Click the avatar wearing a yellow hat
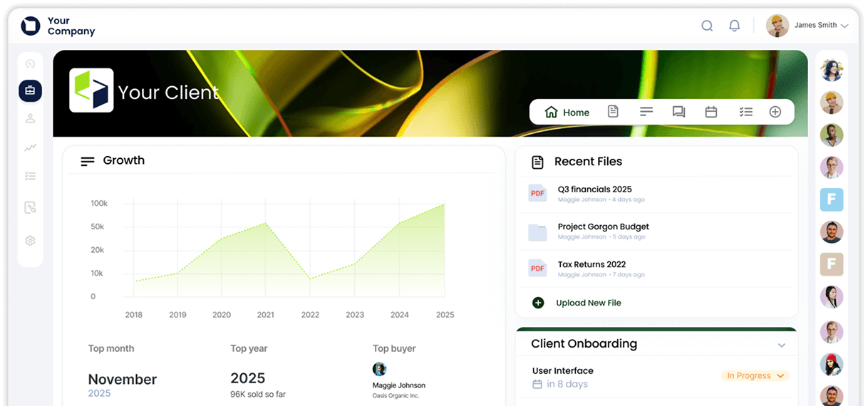This screenshot has width=868, height=406. [x=832, y=103]
